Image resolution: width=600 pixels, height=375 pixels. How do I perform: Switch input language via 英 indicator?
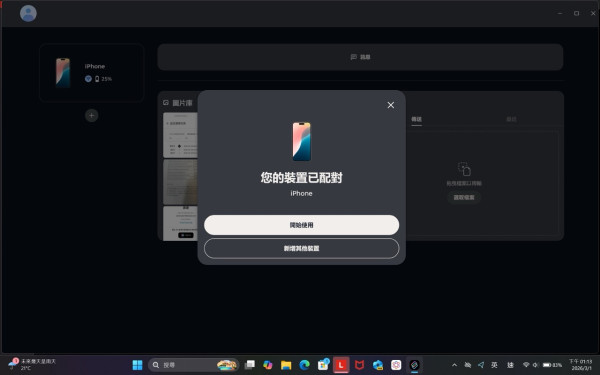(x=494, y=365)
